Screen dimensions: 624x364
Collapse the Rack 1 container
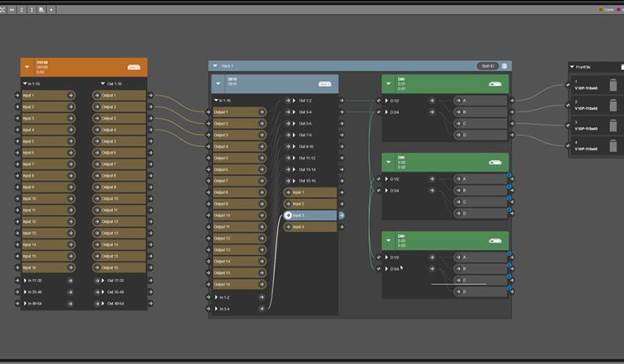(215, 66)
